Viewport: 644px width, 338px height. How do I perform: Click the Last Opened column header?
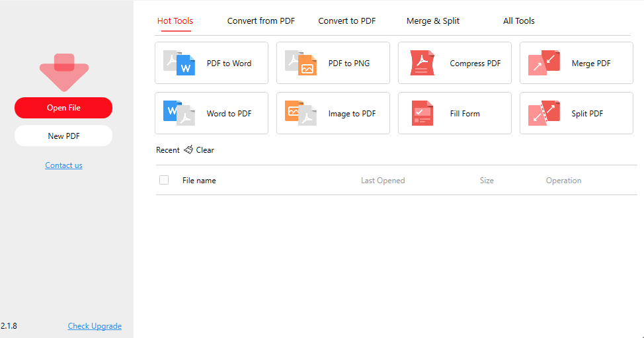point(383,181)
